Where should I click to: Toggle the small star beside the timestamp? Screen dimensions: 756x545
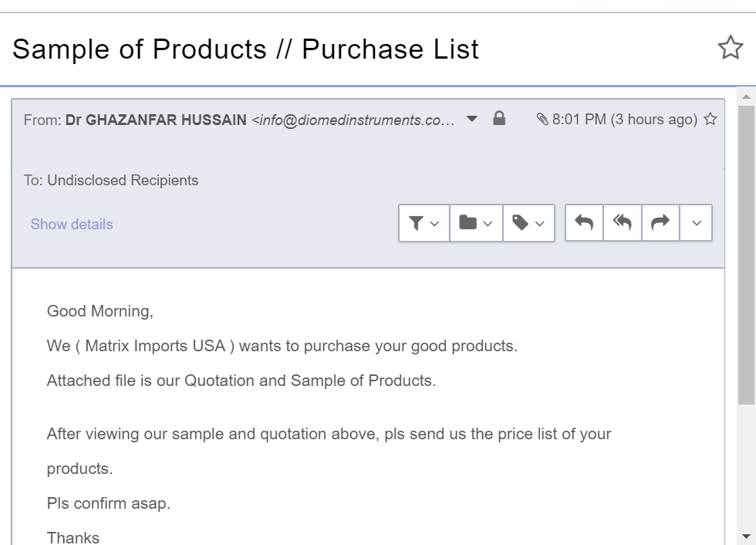click(x=710, y=120)
